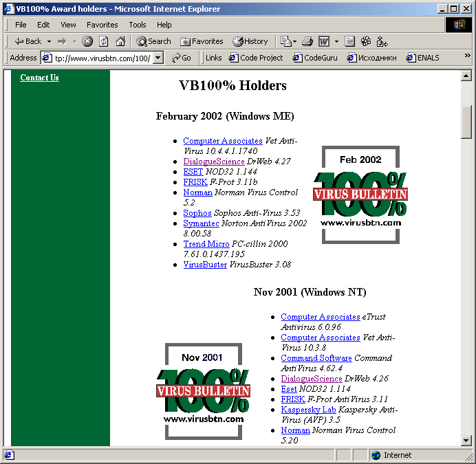The height and width of the screenshot is (464, 476).
Task: Open the Favorites toolbar button
Action: (x=202, y=41)
